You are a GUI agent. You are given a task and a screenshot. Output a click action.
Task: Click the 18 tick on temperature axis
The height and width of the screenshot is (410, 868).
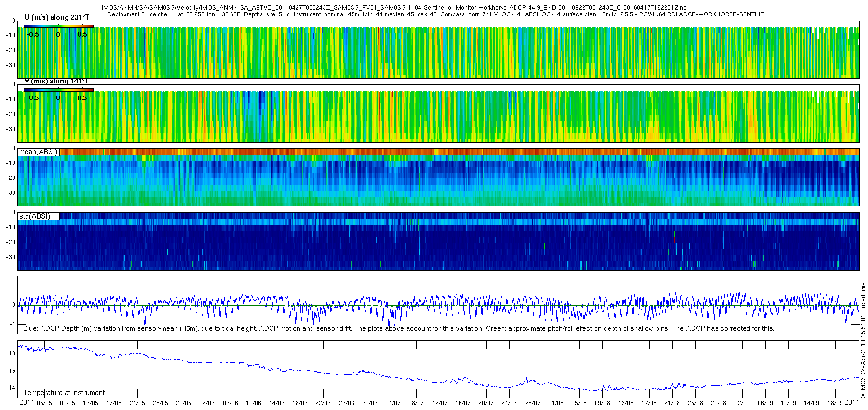12,354
